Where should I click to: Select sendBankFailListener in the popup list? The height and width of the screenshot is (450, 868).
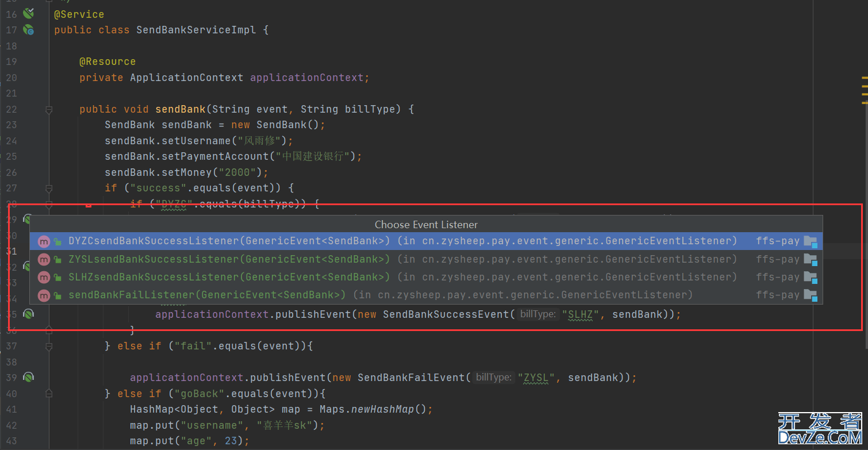[x=426, y=295]
